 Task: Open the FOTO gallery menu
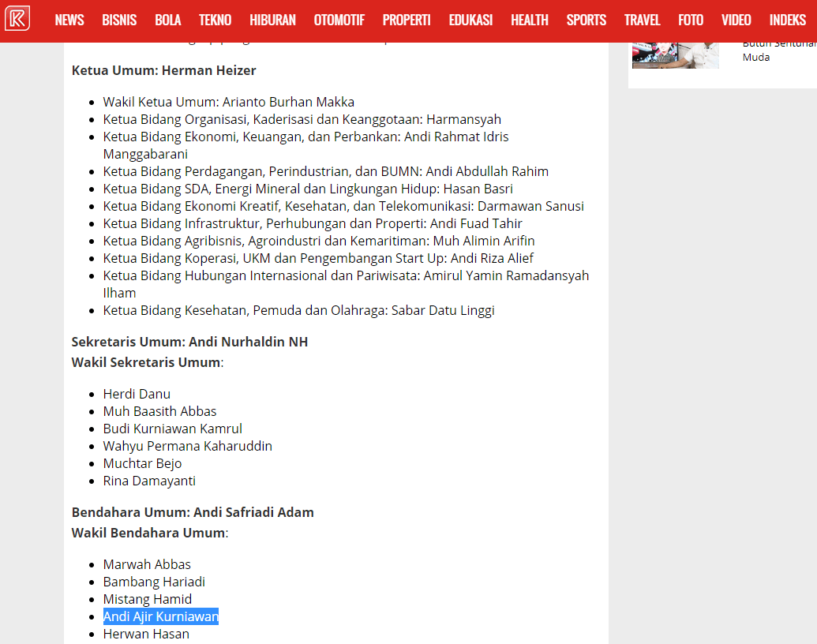tap(691, 20)
